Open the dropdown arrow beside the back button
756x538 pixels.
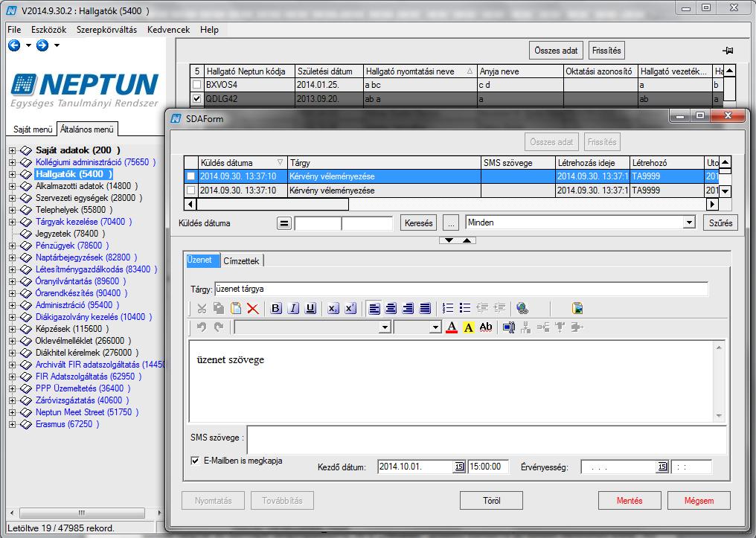pos(28,45)
